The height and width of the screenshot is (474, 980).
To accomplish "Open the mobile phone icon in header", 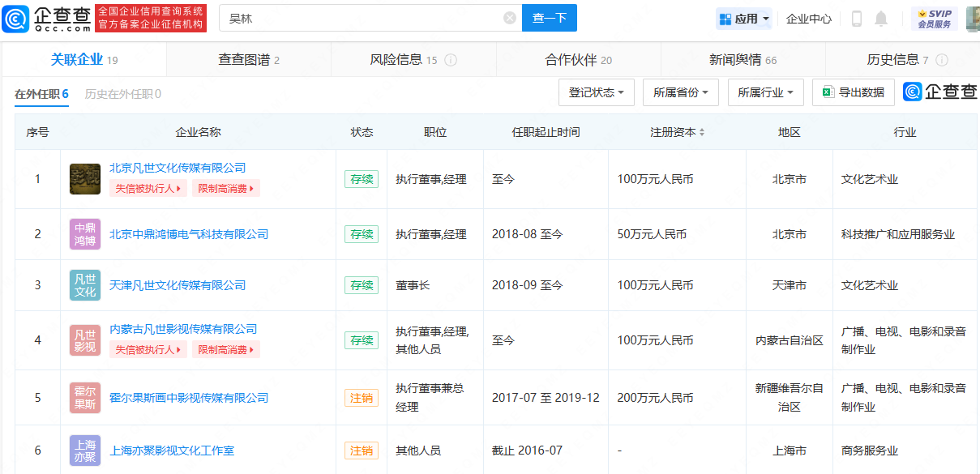I will 856,18.
